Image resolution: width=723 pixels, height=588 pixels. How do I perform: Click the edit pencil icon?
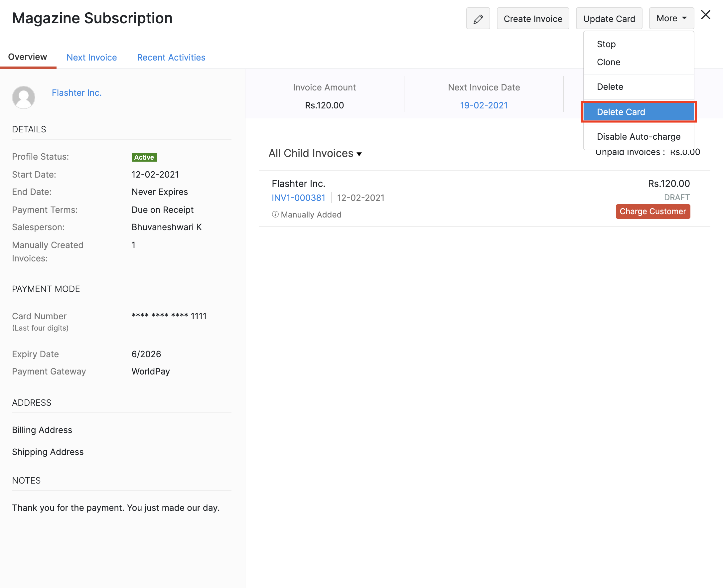[x=478, y=19]
